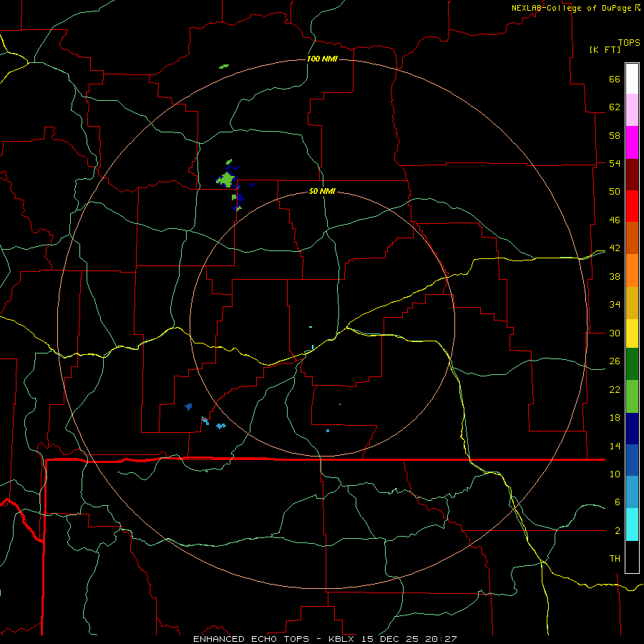Pick the dark orange legend swatch
The height and width of the screenshot is (644, 644).
(632, 238)
